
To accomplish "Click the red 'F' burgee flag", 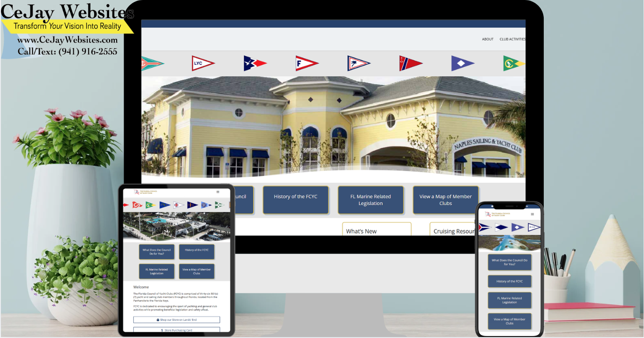I will point(307,62).
